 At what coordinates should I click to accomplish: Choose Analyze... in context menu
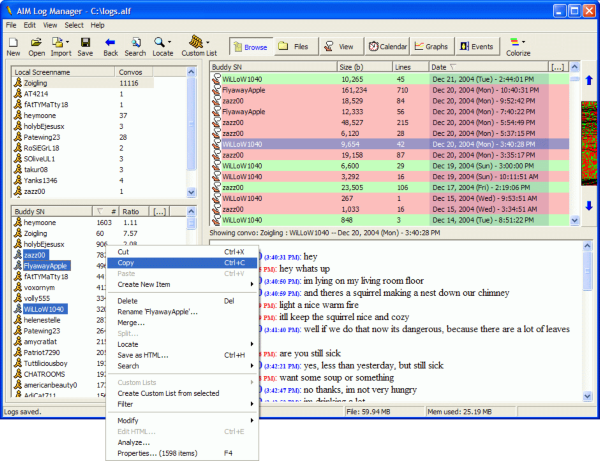pos(182,443)
